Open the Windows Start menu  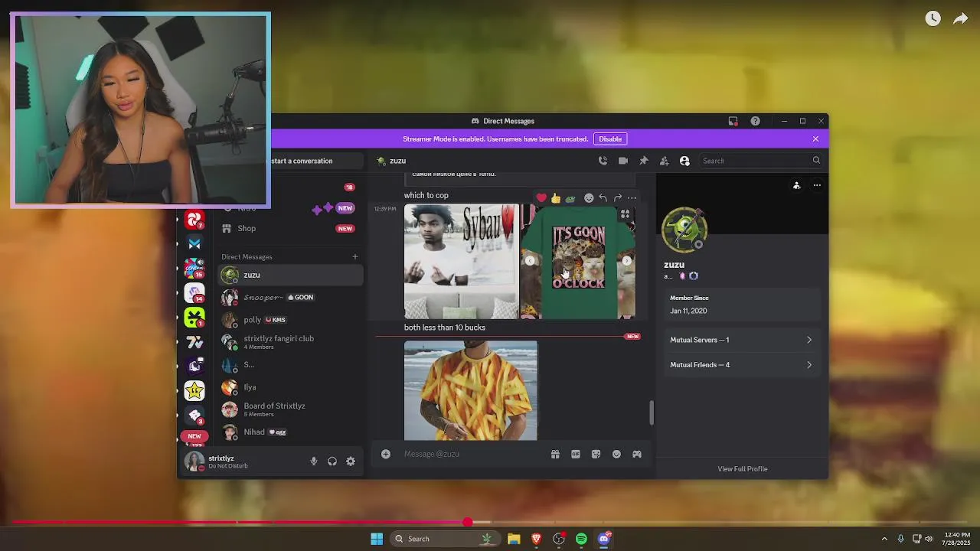377,539
